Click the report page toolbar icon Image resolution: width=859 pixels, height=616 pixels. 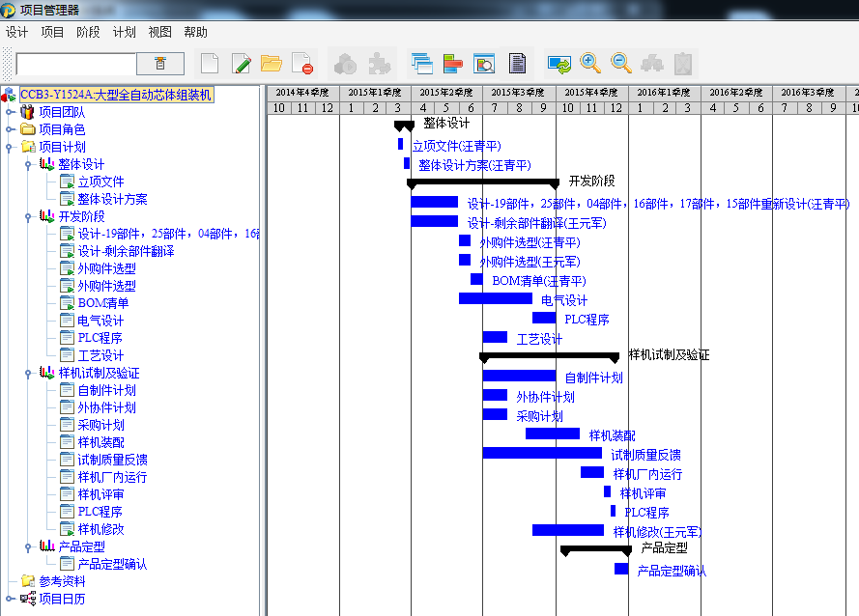[x=517, y=64]
